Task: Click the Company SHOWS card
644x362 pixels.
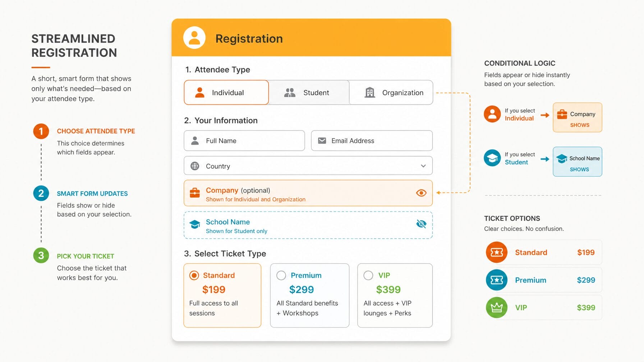Action: (578, 117)
